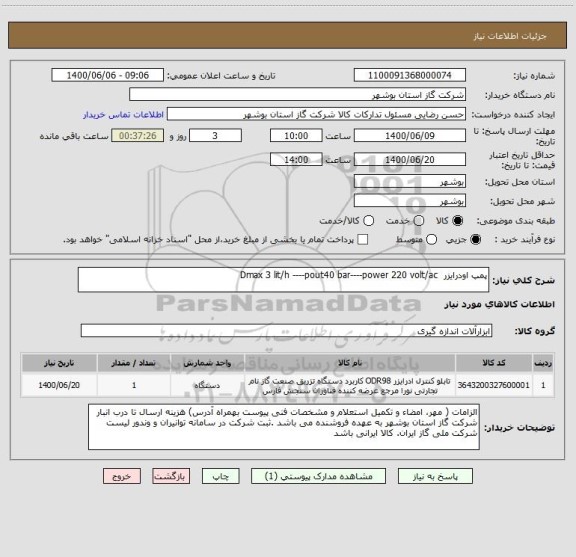
Task: Click the تعداد / مقدار column header
Action: 134,363
